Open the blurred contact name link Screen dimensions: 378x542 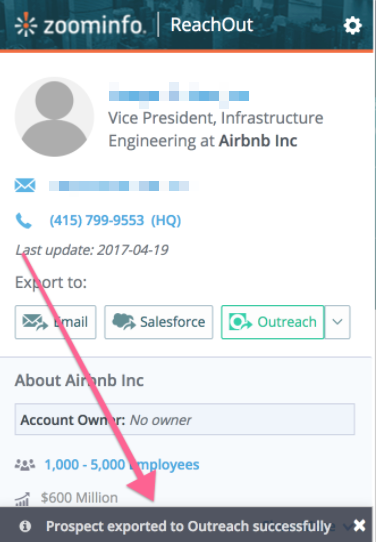[x=179, y=95]
